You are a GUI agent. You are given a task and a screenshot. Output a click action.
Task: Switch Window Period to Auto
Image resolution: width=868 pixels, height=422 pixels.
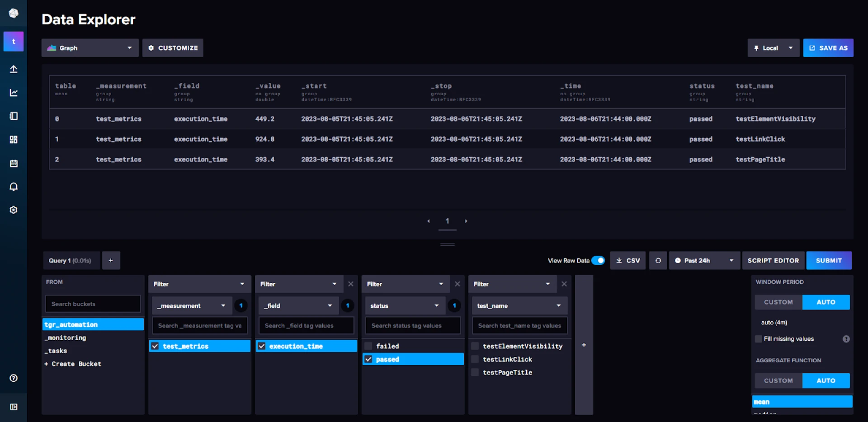click(826, 302)
